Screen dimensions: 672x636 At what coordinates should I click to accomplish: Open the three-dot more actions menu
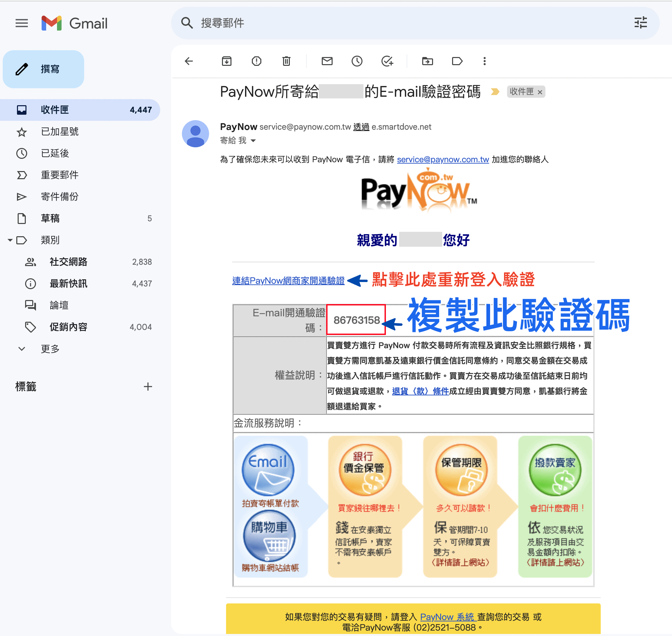tap(484, 61)
